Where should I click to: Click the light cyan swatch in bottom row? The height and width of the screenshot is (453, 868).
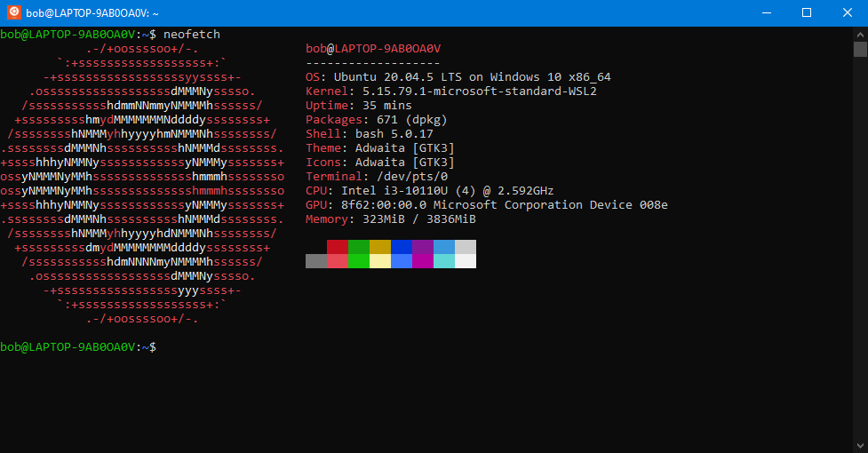pyautogui.click(x=444, y=261)
